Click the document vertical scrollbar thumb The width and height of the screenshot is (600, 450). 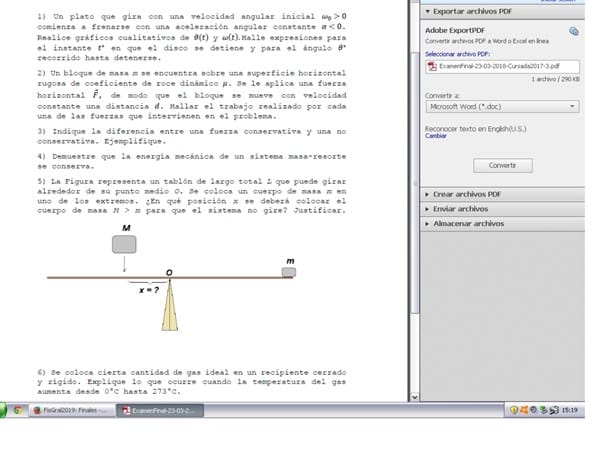tap(414, 184)
